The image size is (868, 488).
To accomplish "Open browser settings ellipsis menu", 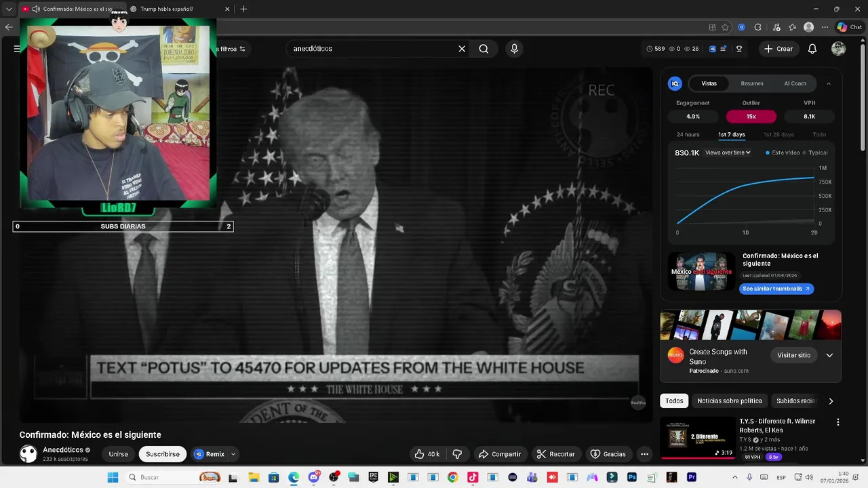I will point(825,27).
